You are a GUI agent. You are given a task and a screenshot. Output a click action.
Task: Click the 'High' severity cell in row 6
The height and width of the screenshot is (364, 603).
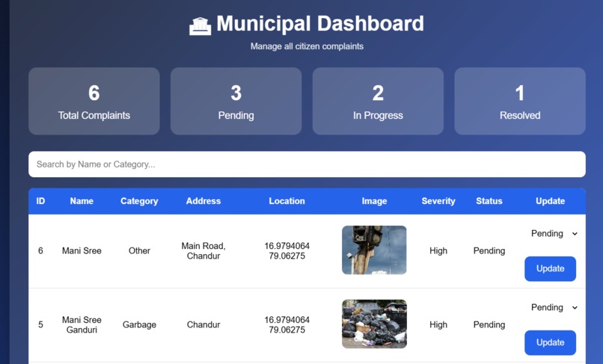coord(438,250)
